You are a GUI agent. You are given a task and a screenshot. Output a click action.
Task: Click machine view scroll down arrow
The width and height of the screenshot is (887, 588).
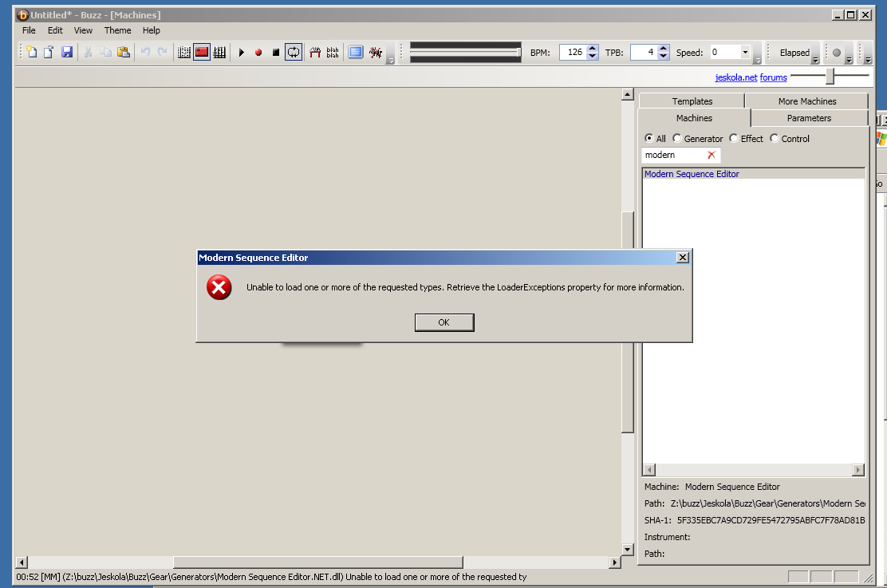click(627, 550)
